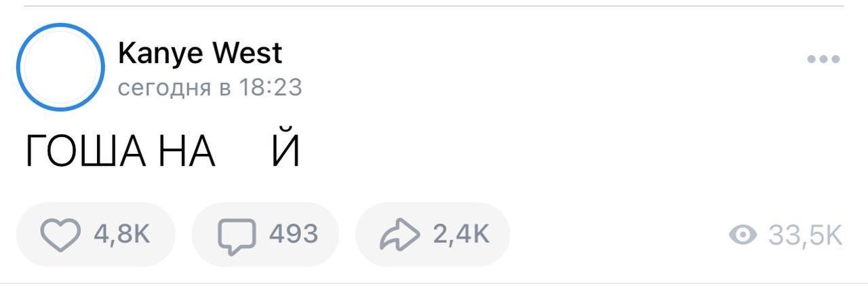Click the word "ГОША" in the post
The width and height of the screenshot is (868, 295).
(x=85, y=151)
